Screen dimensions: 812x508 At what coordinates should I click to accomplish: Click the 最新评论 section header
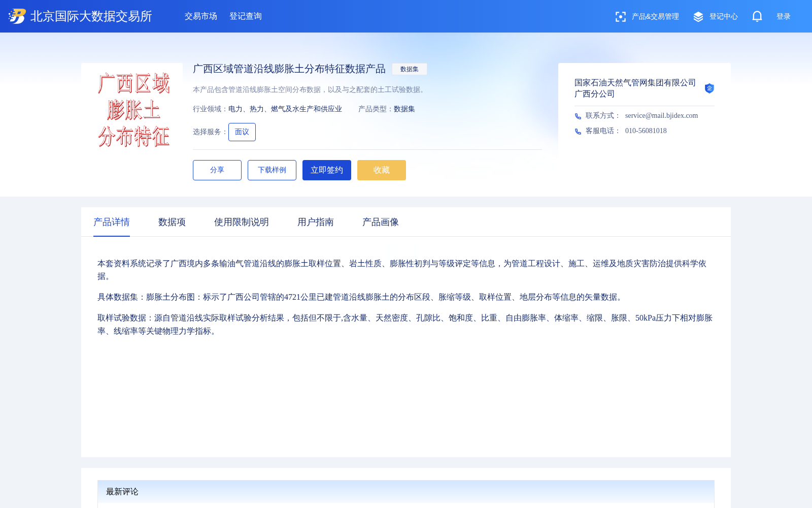coord(406,492)
